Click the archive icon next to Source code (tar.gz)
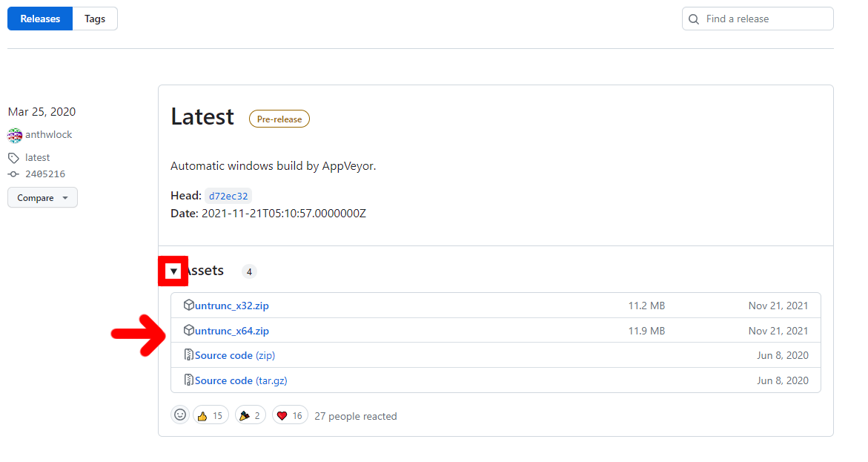 tap(188, 380)
